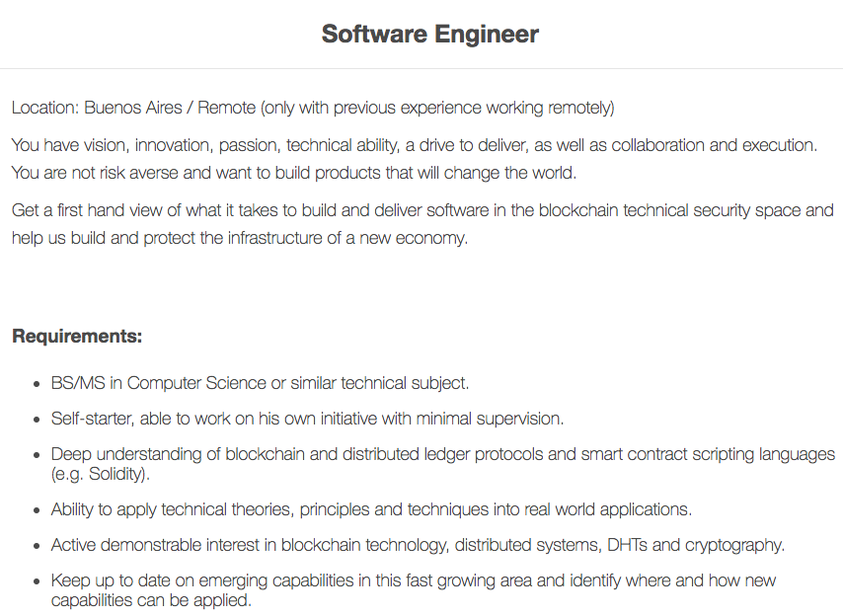
Task: Click the "Keep up to date" requirement
Action: coord(414,580)
